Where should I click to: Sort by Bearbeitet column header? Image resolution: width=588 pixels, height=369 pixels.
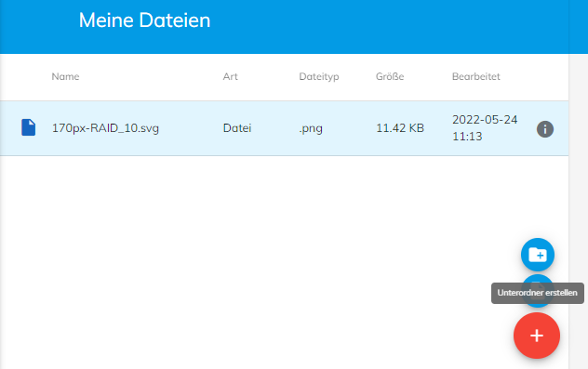point(475,76)
